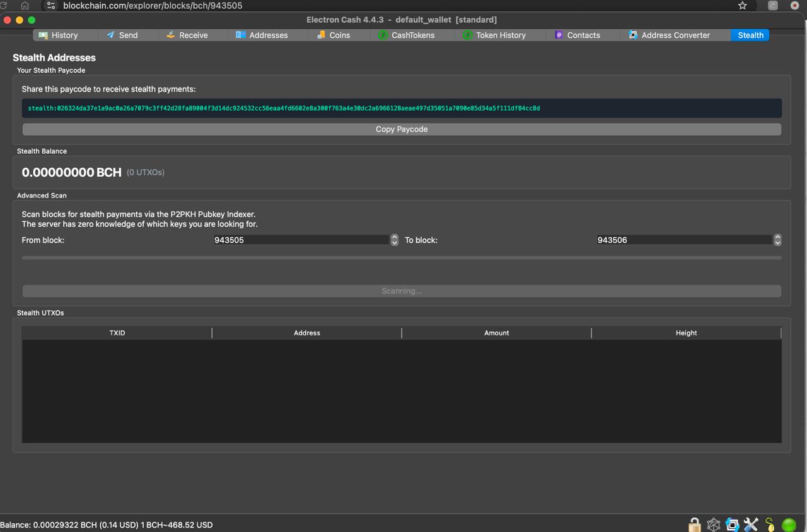Click the From block number field
Screen dimensions: 807x532
301,240
